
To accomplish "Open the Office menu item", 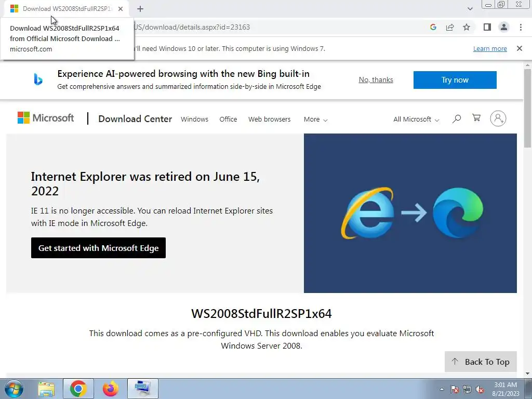I will coord(228,119).
